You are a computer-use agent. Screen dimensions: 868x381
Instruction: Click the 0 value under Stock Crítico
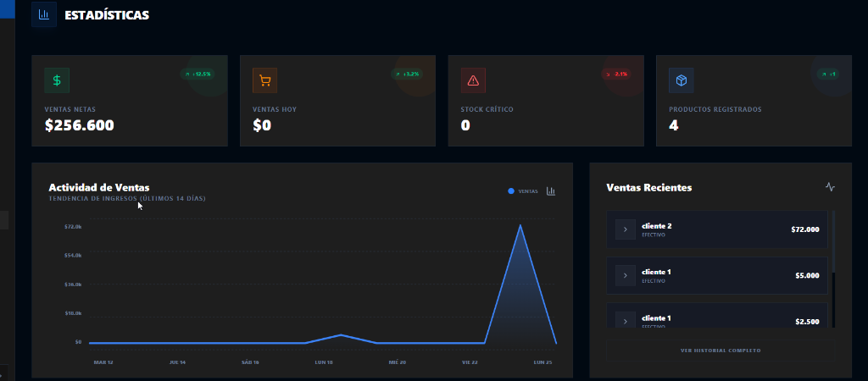coord(465,125)
